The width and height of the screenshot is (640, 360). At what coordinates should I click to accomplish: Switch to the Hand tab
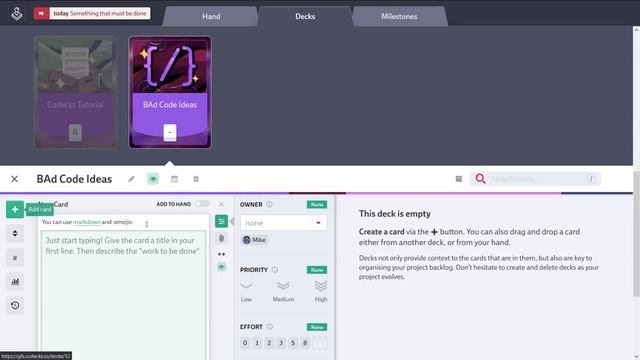coord(211,16)
